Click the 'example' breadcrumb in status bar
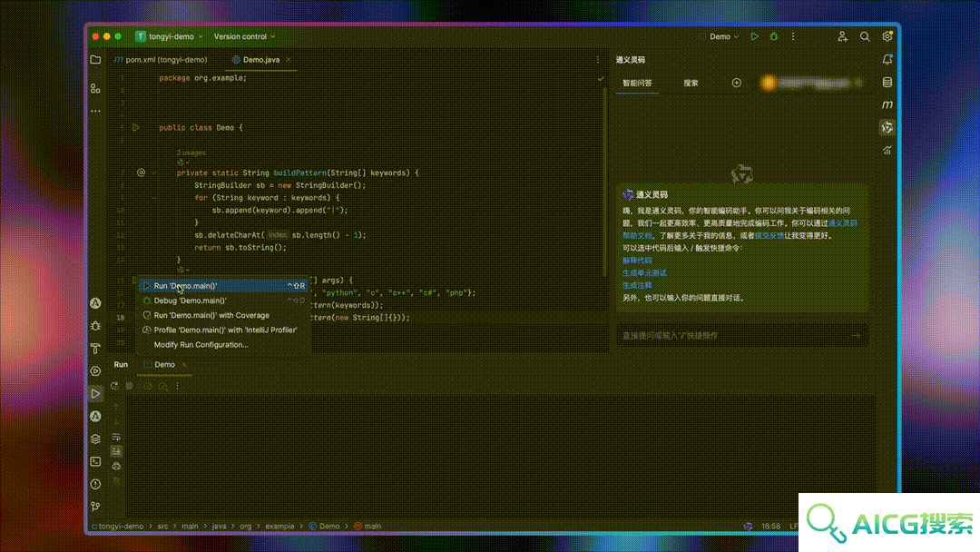The width and height of the screenshot is (980, 552). [x=279, y=527]
